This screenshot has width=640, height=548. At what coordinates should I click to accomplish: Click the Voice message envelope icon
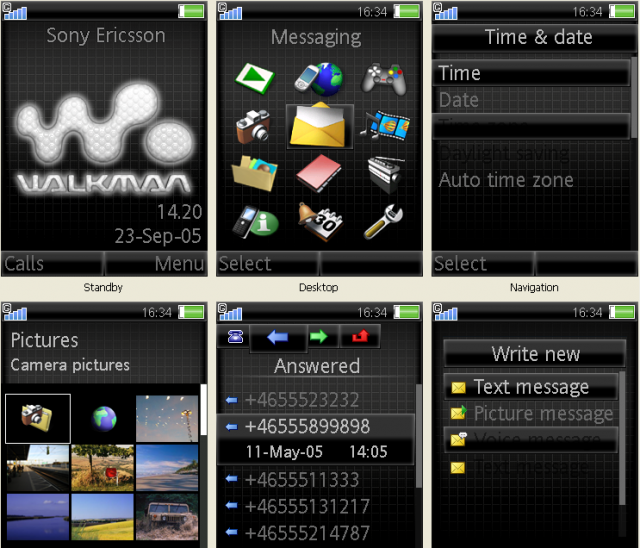(459, 439)
